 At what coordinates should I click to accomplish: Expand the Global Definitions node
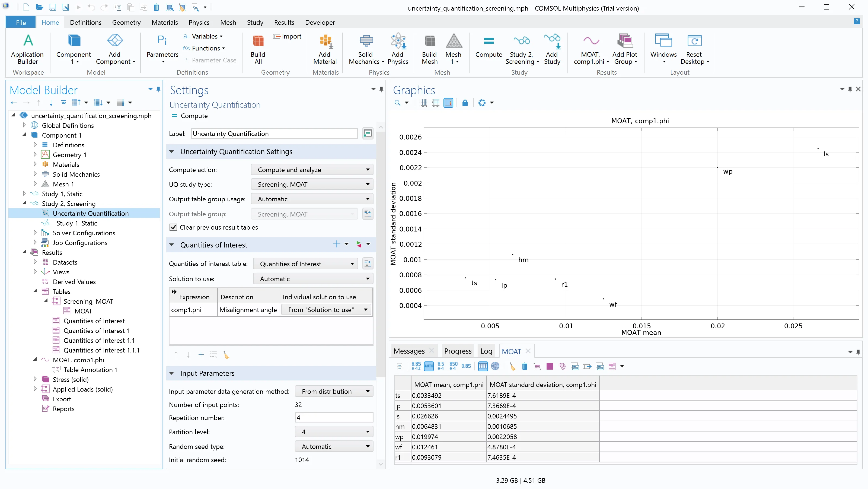24,125
